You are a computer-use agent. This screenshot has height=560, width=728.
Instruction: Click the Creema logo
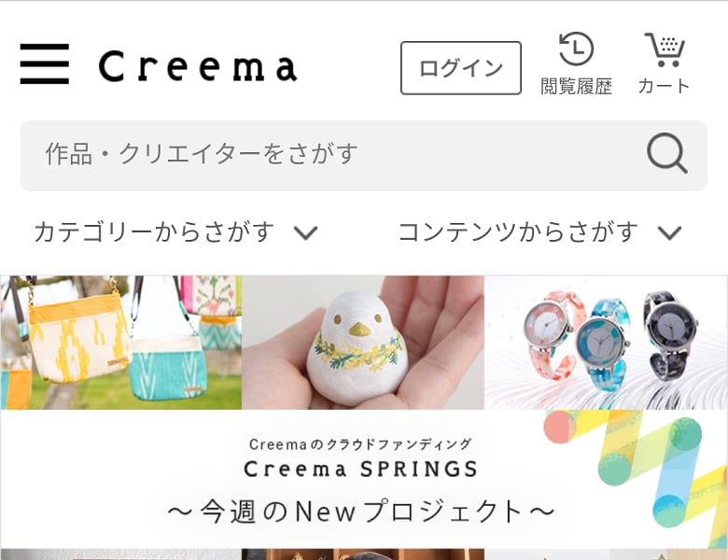[198, 67]
